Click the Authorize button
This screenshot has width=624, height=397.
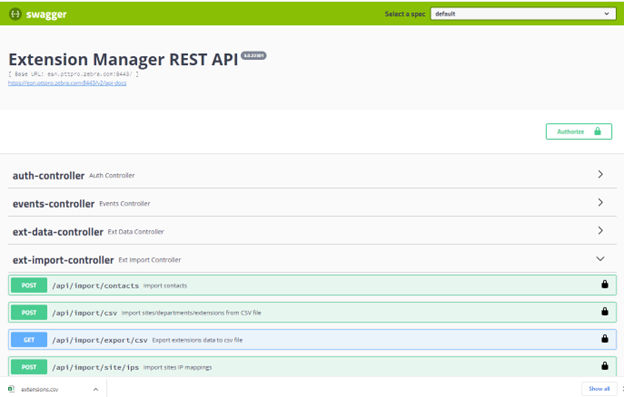(x=579, y=131)
